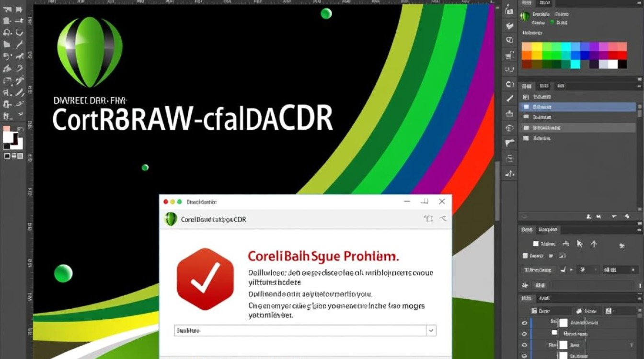Click the green balloon icon in the top-right panel
The width and height of the screenshot is (644, 359).
(x=525, y=16)
